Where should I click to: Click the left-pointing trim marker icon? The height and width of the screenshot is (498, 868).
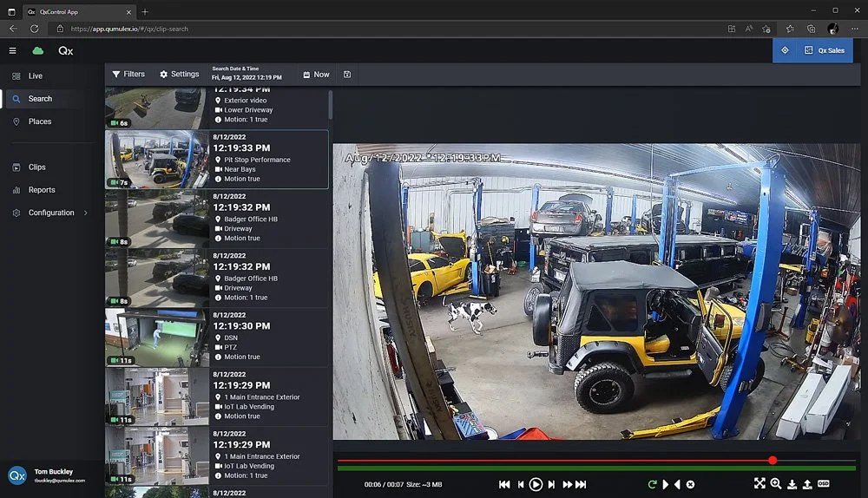pos(677,484)
